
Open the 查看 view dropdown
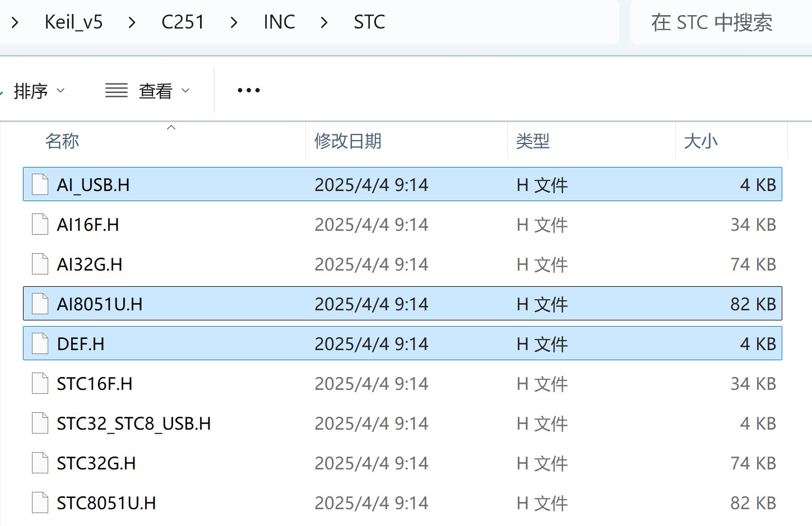pyautogui.click(x=148, y=91)
